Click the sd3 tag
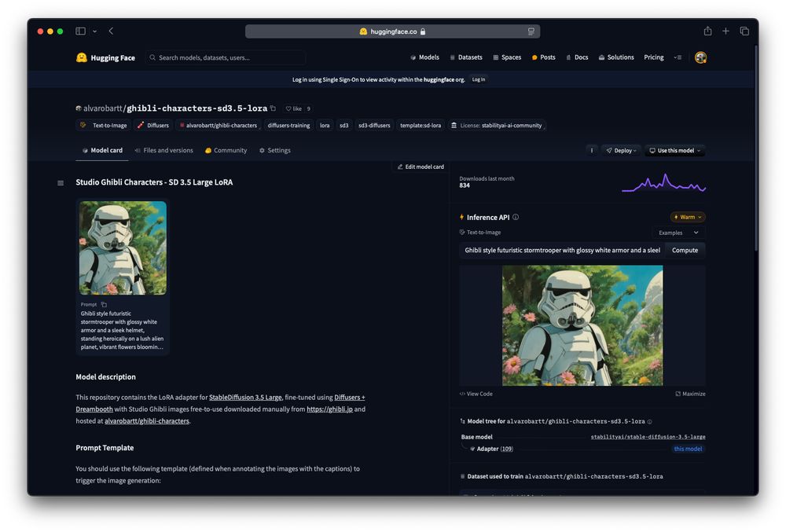 (x=344, y=126)
